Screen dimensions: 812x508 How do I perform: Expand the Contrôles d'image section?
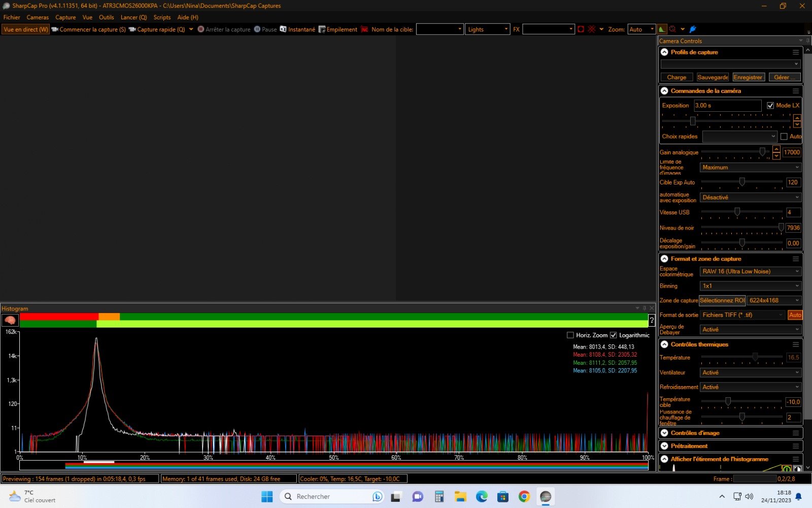(x=664, y=433)
